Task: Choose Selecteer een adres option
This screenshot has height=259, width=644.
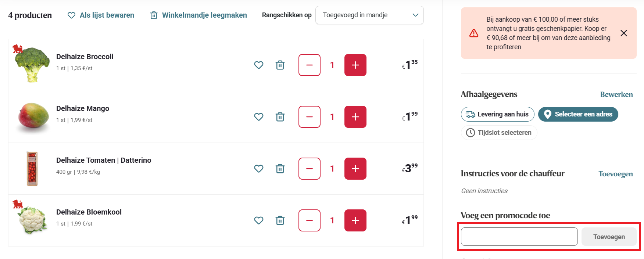Action: [x=578, y=114]
